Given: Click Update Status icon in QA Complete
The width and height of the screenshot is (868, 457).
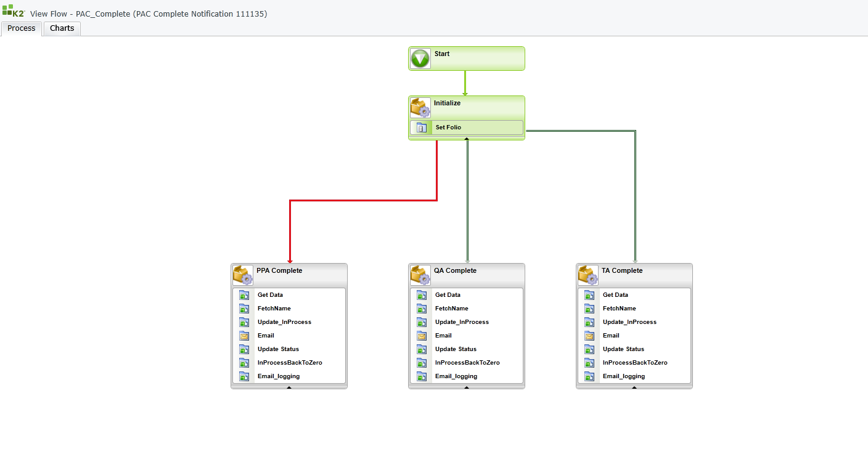Looking at the screenshot, I should [x=422, y=349].
